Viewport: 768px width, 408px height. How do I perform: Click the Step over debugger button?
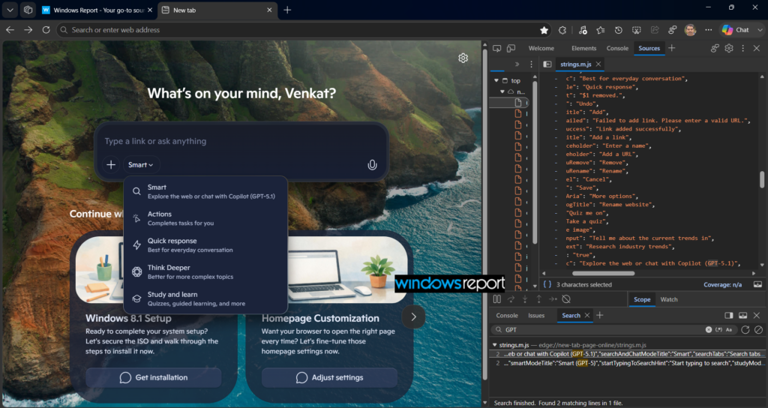coord(511,299)
